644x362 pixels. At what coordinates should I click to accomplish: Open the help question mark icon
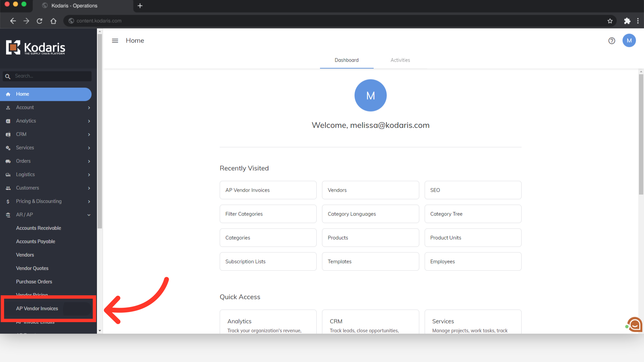pyautogui.click(x=611, y=41)
